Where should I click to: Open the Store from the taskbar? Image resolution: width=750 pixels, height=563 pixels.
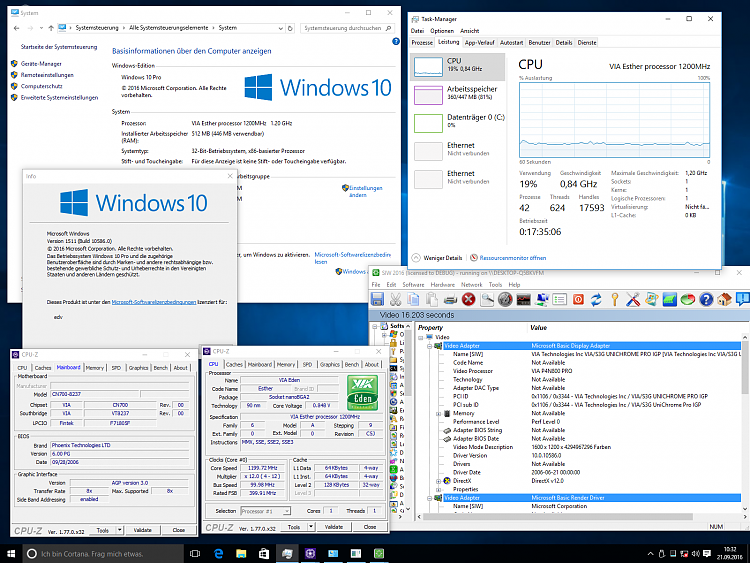264,553
